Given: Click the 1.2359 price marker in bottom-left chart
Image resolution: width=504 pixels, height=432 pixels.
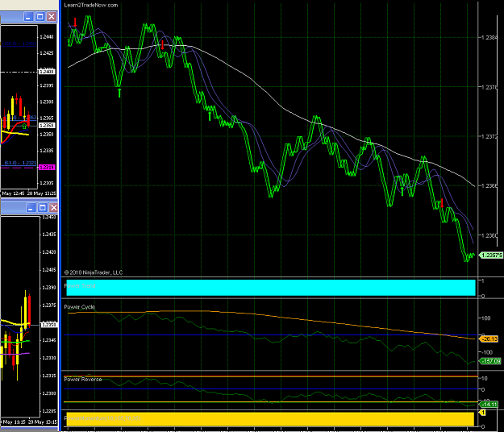Looking at the screenshot, I should [49, 325].
